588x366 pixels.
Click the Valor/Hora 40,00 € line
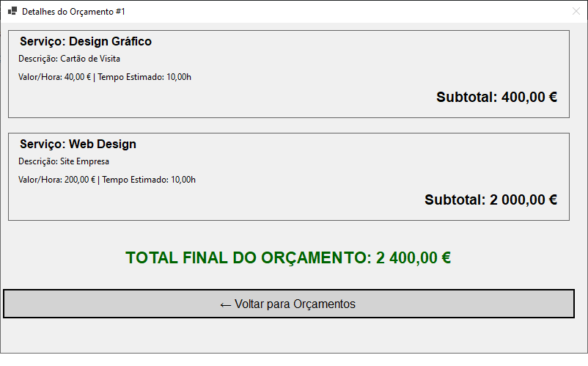tap(54, 77)
